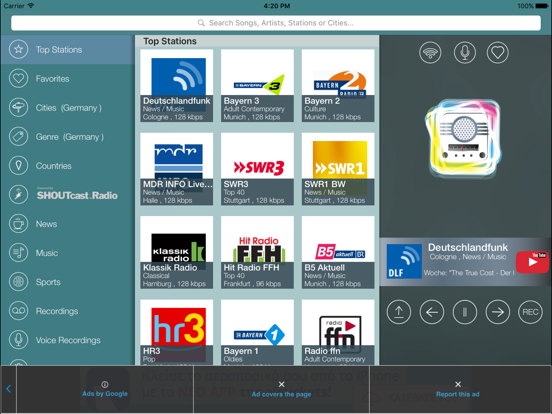Play the Bayern 3 station tile
This screenshot has width=552, height=414.
257,86
